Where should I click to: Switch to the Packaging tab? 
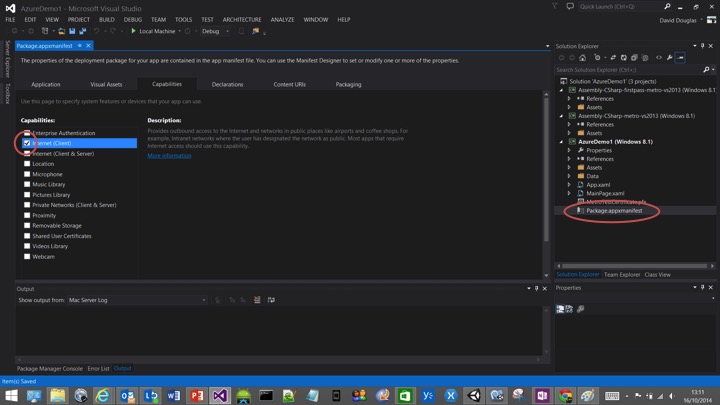[x=349, y=84]
